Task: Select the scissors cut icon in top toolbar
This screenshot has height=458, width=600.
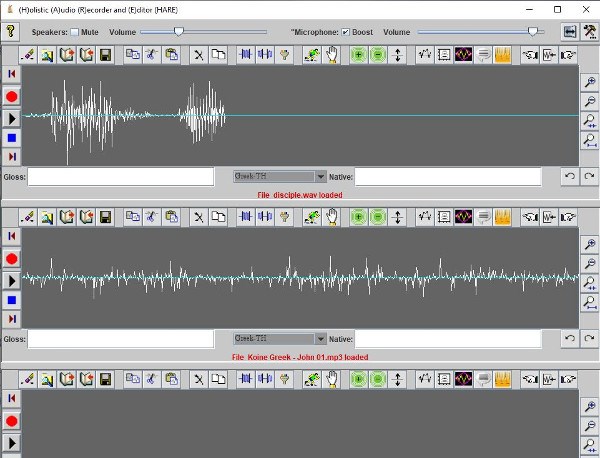Action: (x=199, y=55)
